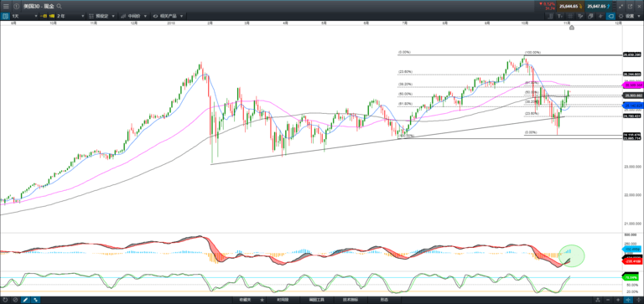Click the (100.00%) Fibonacci level label

coord(533,53)
